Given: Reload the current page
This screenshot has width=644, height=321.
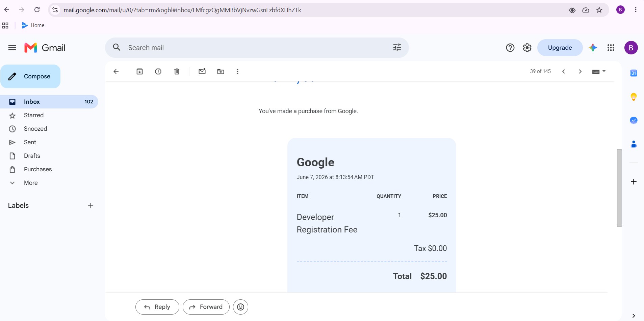Looking at the screenshot, I should coord(37,10).
